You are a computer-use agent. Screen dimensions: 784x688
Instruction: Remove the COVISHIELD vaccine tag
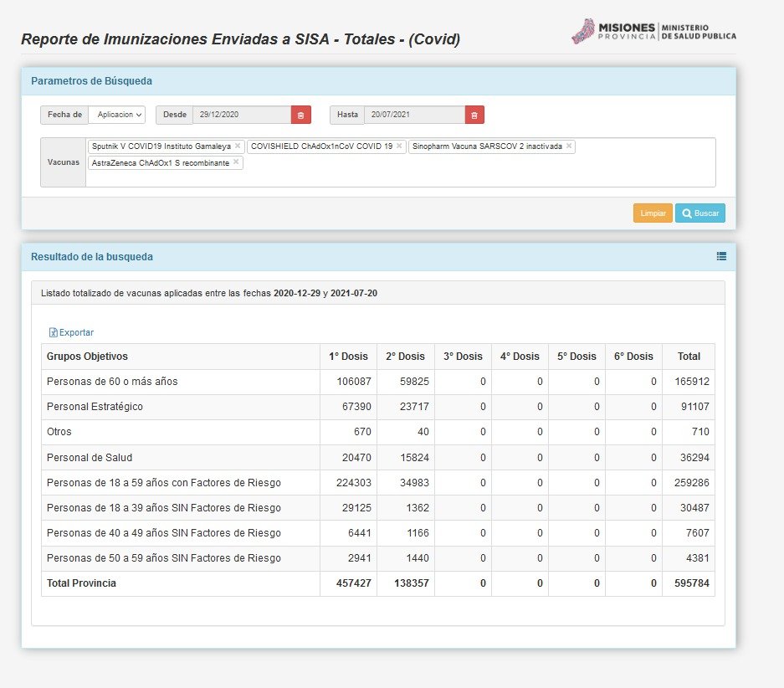pyautogui.click(x=399, y=146)
